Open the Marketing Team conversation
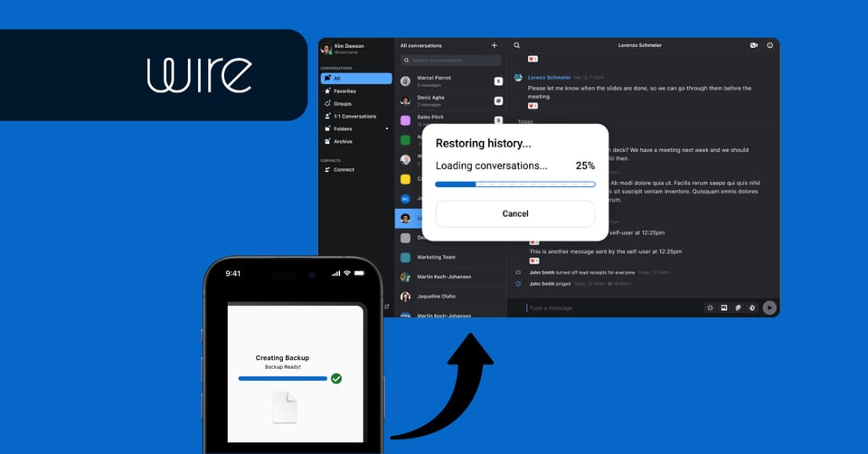Image resolution: width=868 pixels, height=454 pixels. click(x=436, y=257)
